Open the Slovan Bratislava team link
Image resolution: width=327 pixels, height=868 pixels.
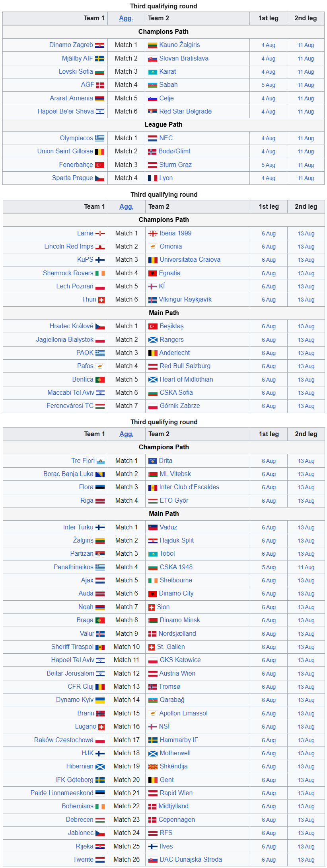coord(184,59)
